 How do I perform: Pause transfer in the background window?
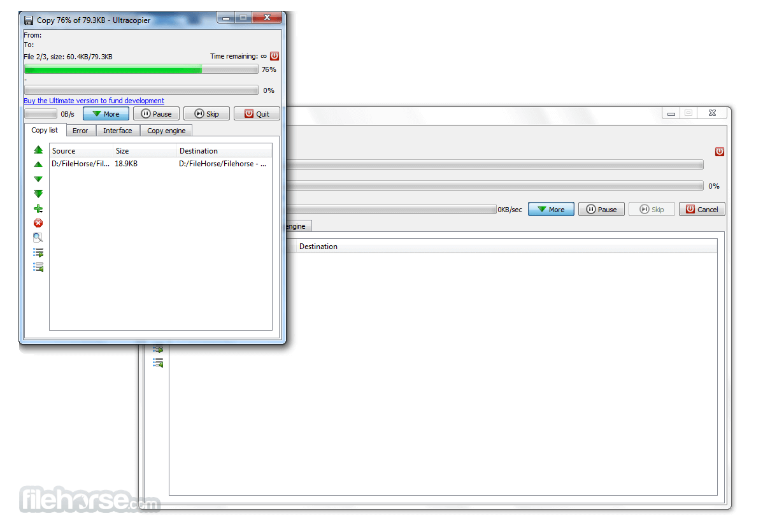coord(601,209)
